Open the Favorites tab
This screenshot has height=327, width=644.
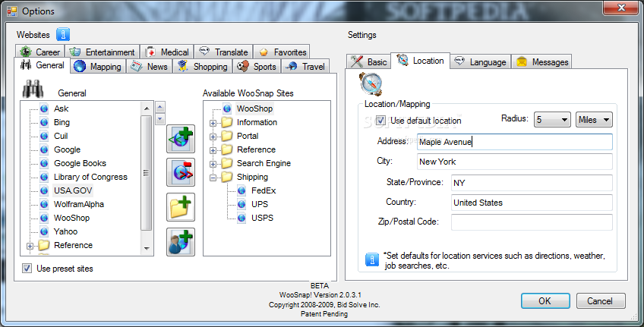coord(281,52)
